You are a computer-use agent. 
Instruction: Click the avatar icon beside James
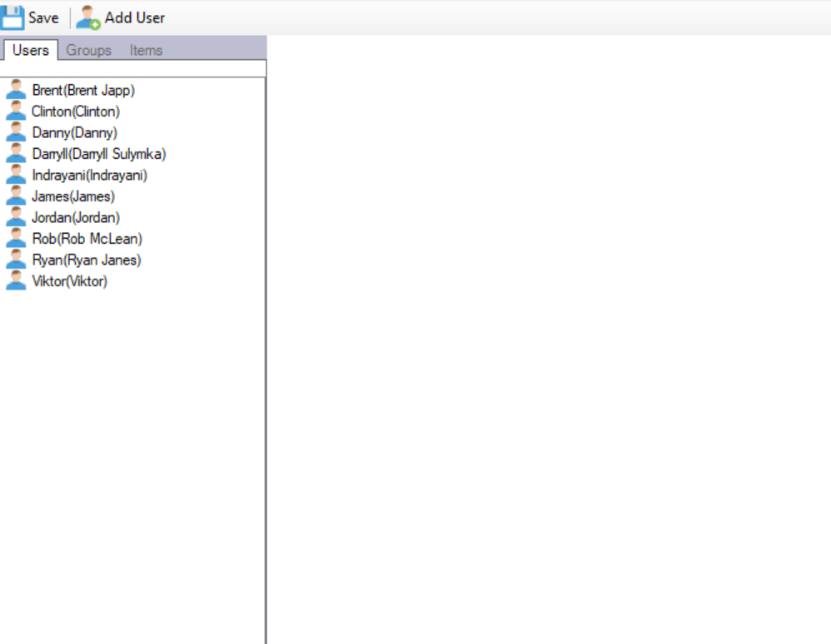(16, 196)
